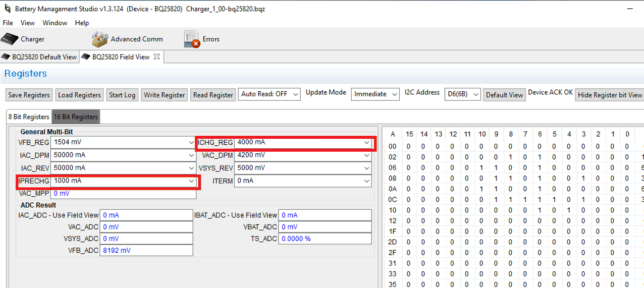
Task: Click the Read Register button
Action: coord(213,95)
